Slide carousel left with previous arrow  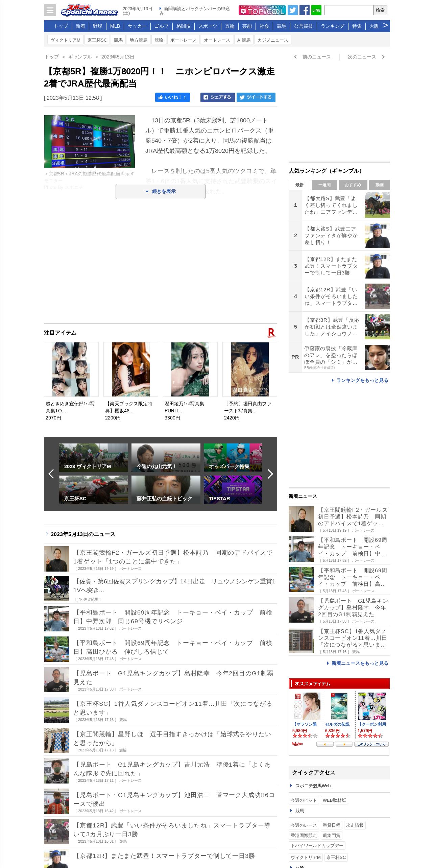51,474
